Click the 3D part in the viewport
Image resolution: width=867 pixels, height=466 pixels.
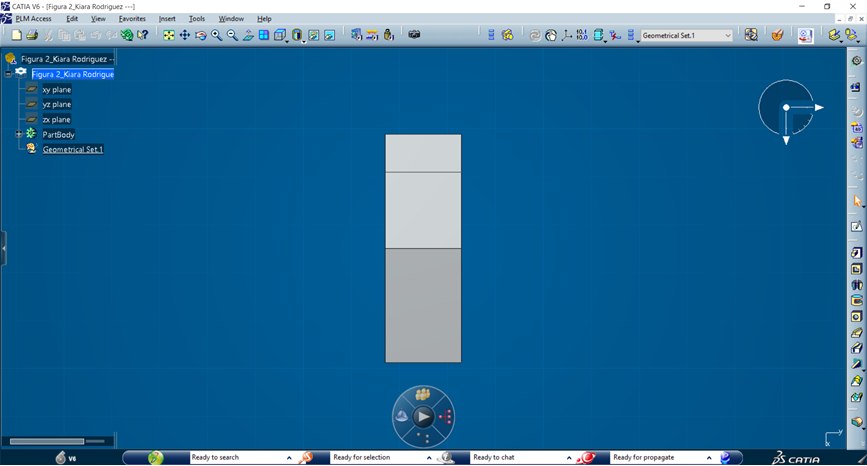[x=424, y=249]
